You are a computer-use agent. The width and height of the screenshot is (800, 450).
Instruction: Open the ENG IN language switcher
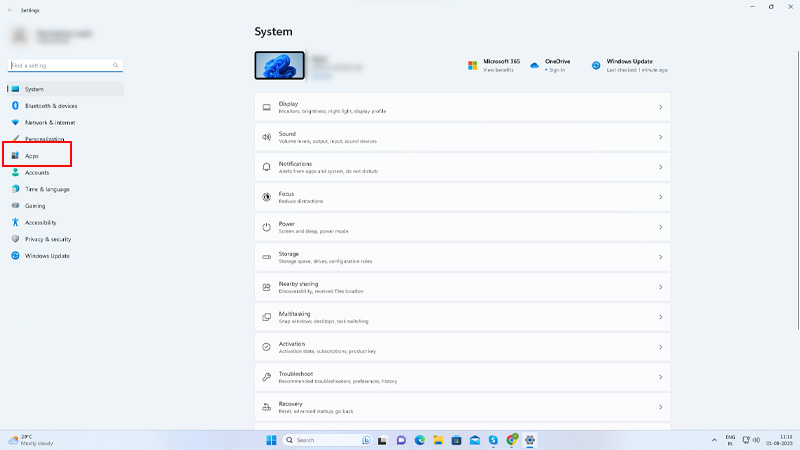pos(730,440)
